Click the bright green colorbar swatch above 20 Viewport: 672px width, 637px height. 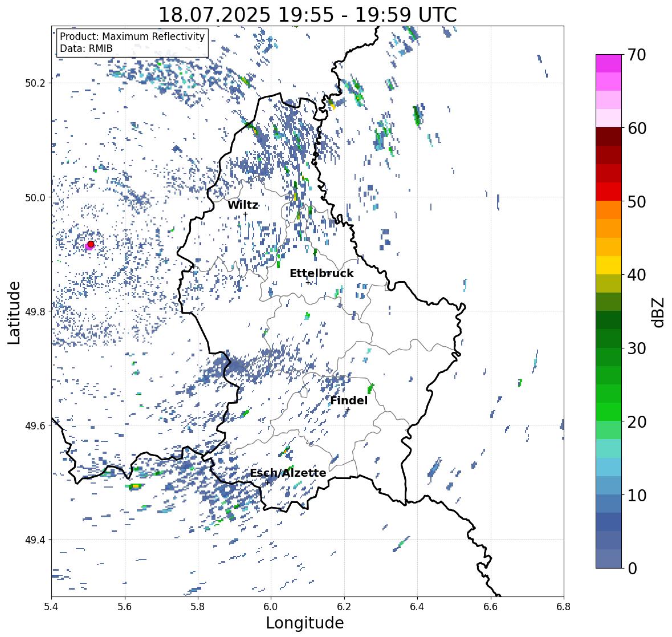click(609, 412)
